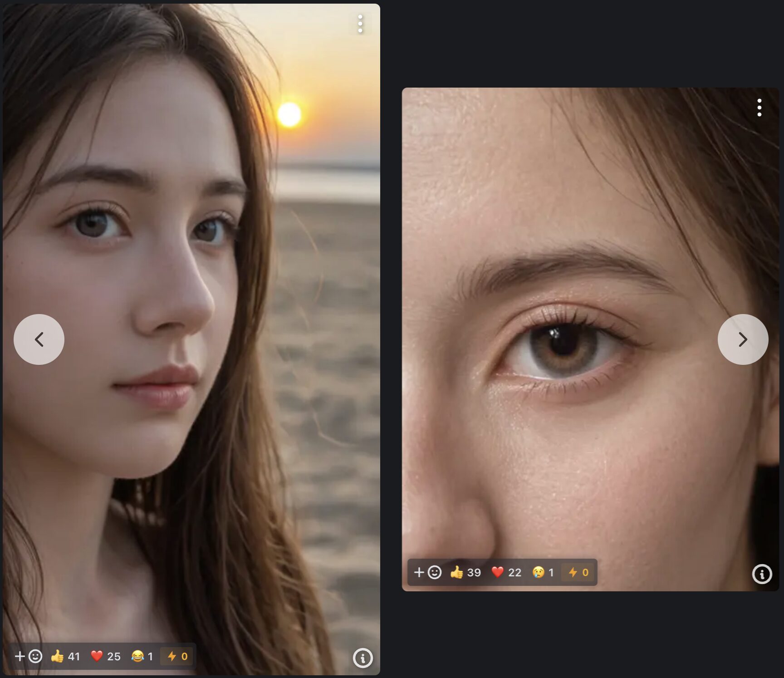Open the three-dot menu on the beach portrait
Screen dimensions: 784x678
pyautogui.click(x=360, y=24)
